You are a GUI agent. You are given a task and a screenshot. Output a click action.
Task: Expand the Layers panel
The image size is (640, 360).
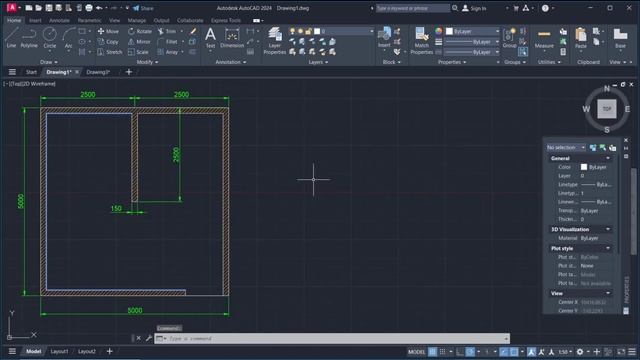318,62
